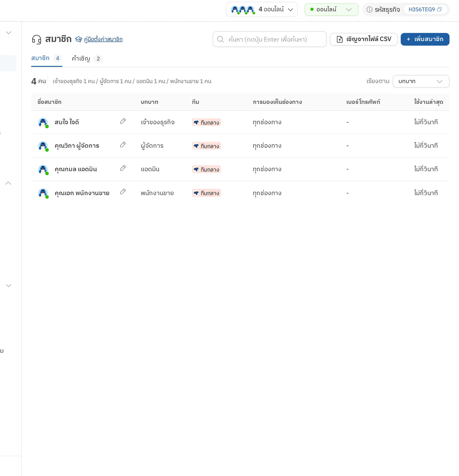Click online avatars group in header
The image size is (459, 476).
tap(243, 10)
